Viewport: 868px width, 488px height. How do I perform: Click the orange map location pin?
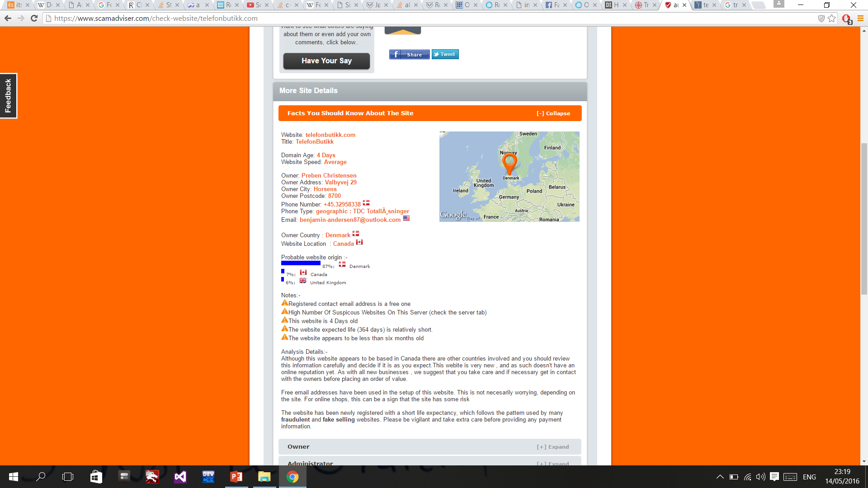[x=509, y=164]
